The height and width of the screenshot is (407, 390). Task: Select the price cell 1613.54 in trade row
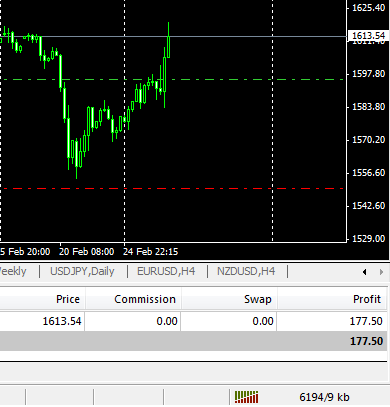62,321
